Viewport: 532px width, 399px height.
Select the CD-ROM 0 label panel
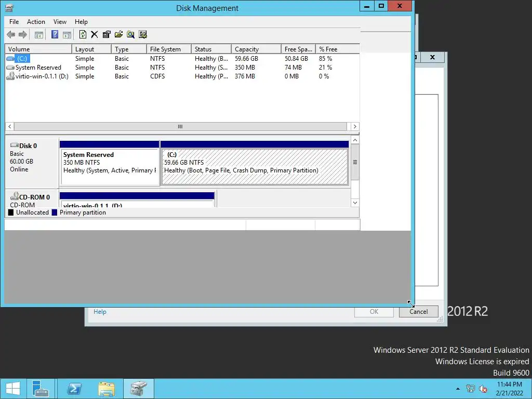32,199
